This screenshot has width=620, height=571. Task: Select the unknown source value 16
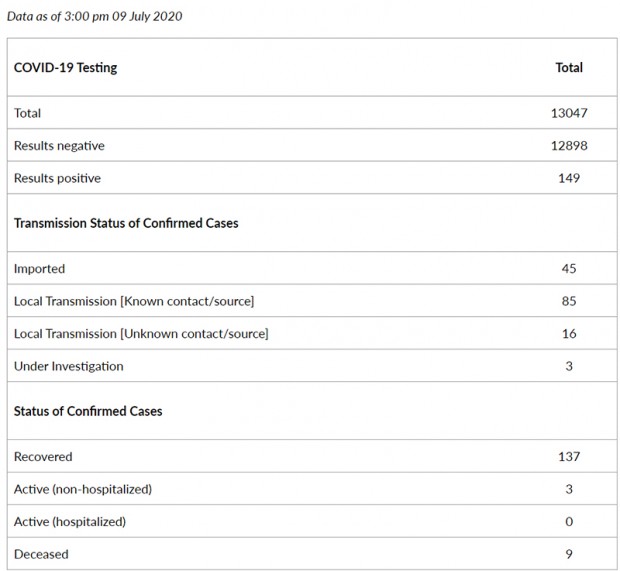569,333
